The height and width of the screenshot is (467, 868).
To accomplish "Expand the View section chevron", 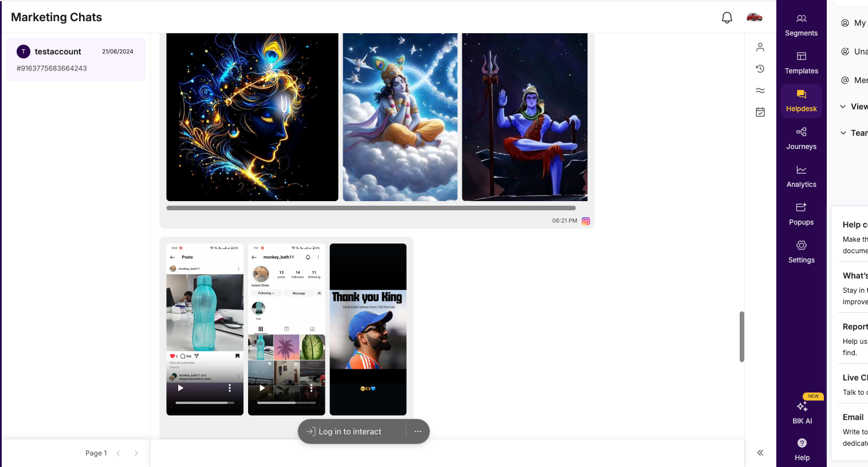I will point(843,107).
